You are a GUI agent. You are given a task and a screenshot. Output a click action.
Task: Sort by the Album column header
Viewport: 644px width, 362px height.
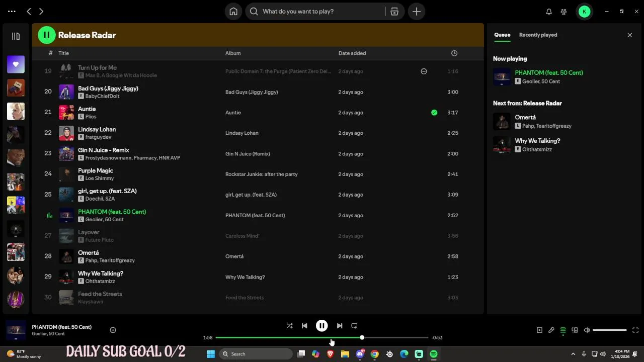pyautogui.click(x=233, y=53)
